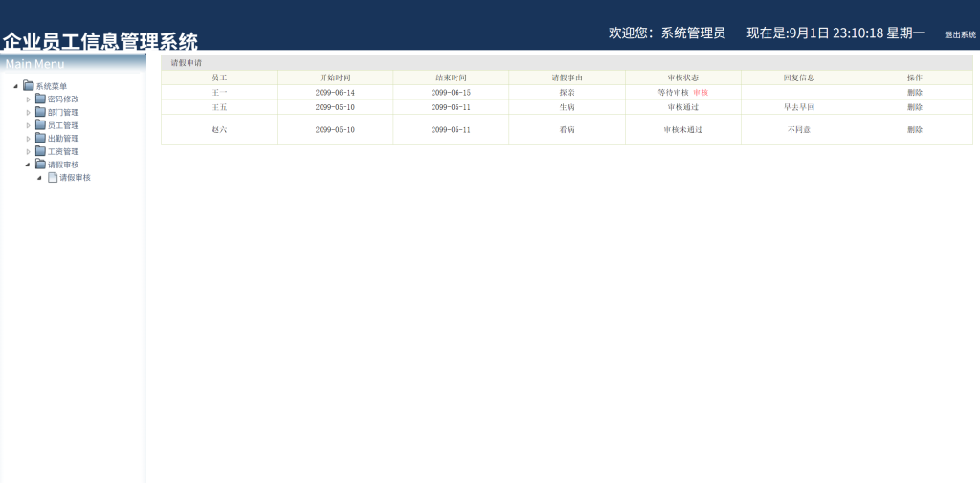
Task: Expand the 员工管理 node arrow
Action: 28,125
